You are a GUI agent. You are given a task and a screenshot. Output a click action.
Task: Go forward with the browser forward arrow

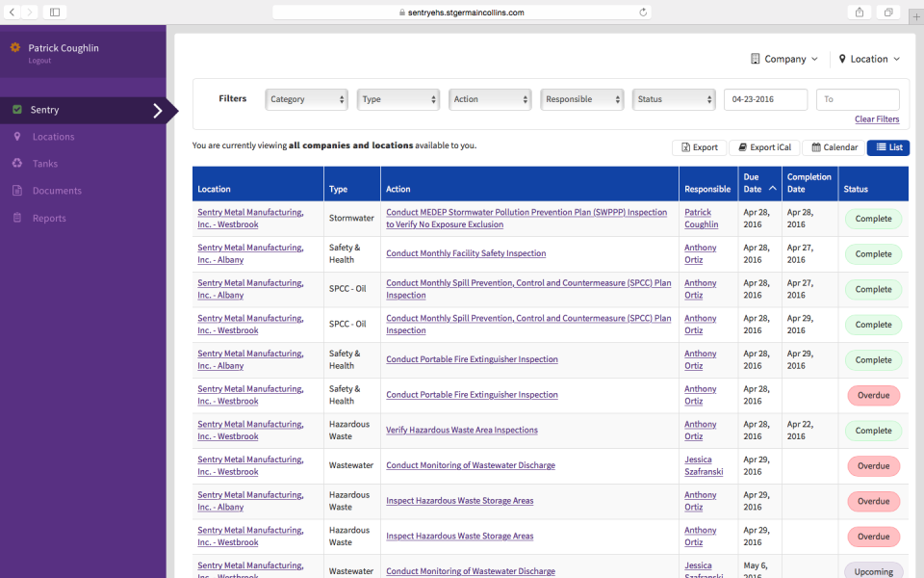point(30,12)
